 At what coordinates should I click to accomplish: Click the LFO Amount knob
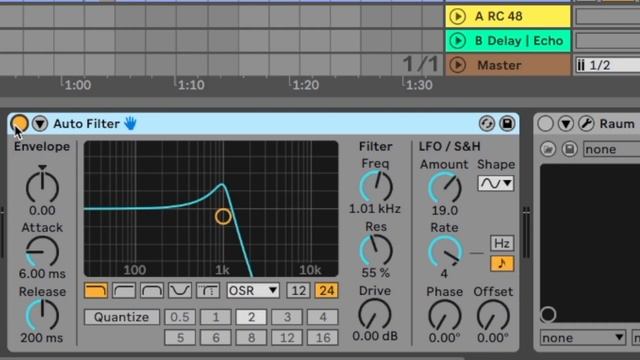tap(444, 187)
